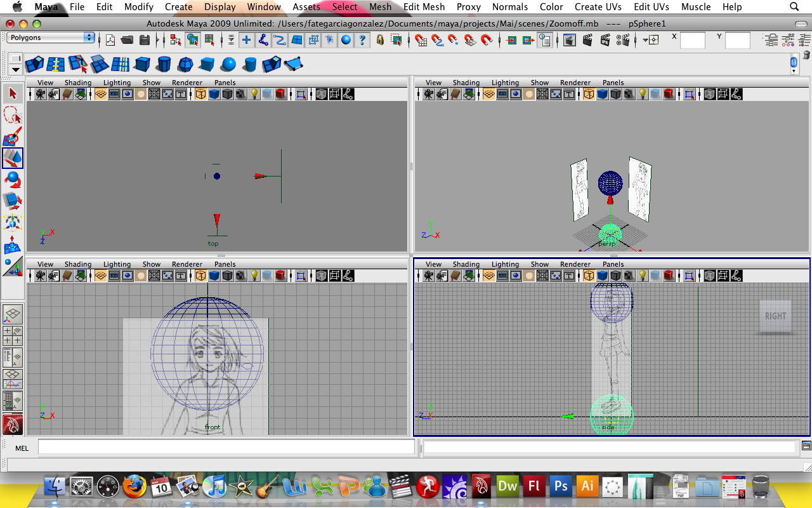The image size is (812, 508).
Task: Open the Edit Mesh menu
Action: point(424,7)
